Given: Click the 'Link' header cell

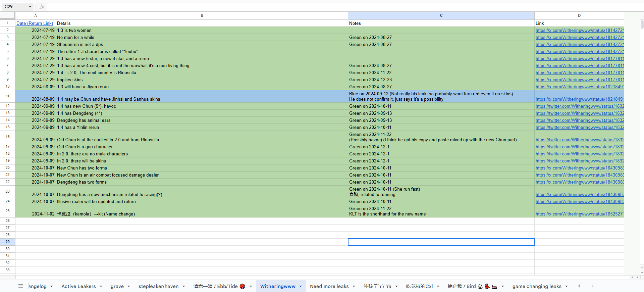Looking at the screenshot, I should 579,23.
